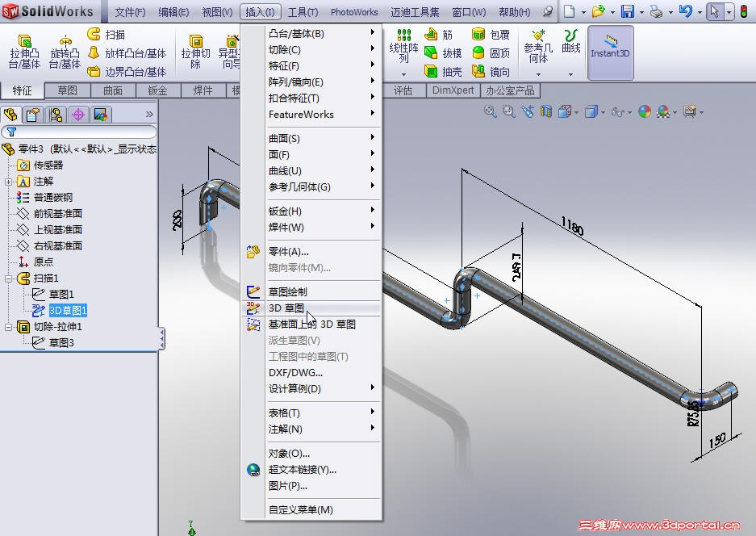Viewport: 756px width, 536px height.
Task: Open the PropertyManager tab icon
Action: click(33, 115)
